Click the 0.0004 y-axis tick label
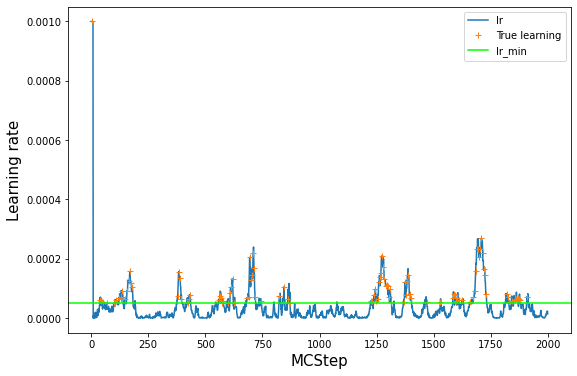Screen dimensions: 577x376 44,200
